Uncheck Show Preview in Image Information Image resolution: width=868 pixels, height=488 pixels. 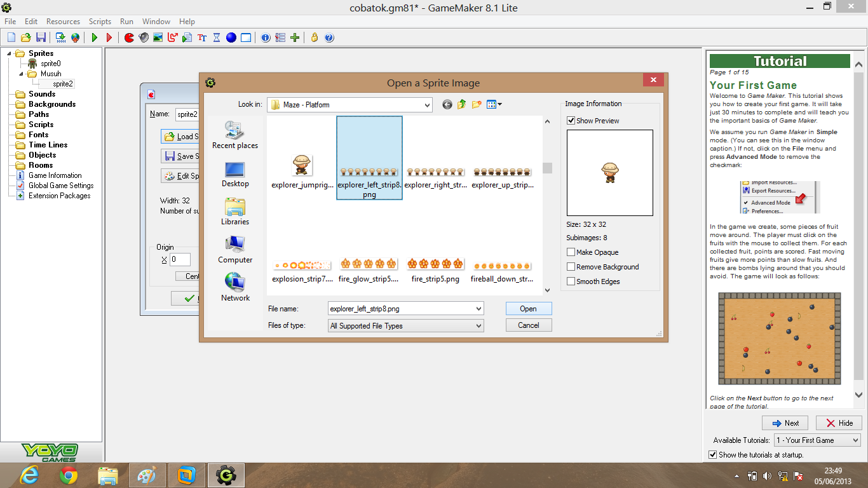click(570, 120)
